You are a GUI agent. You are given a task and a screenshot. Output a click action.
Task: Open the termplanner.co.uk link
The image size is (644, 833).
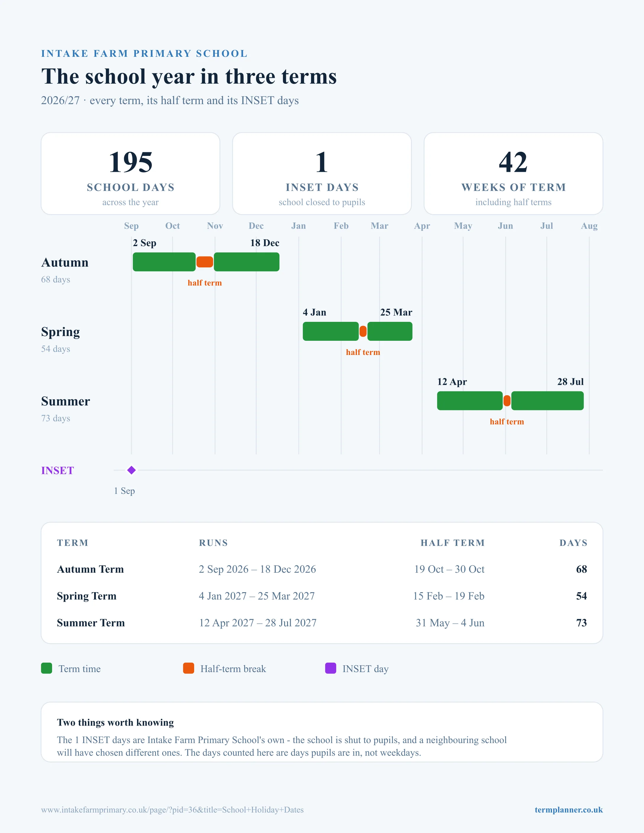(x=569, y=810)
